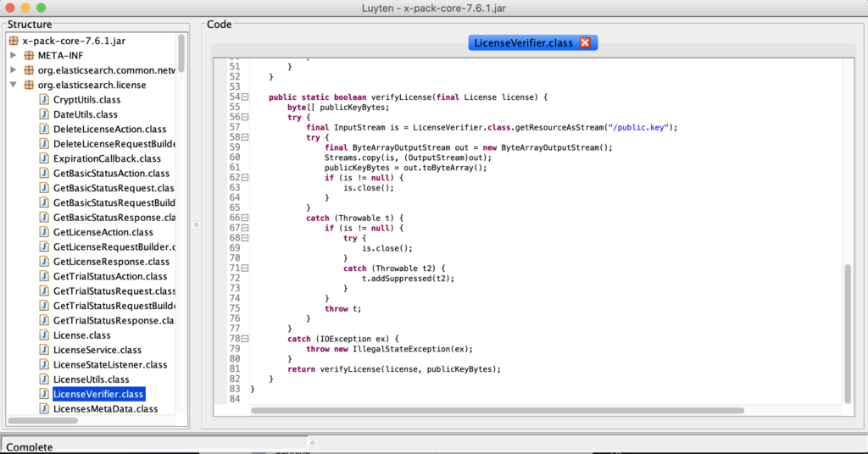The image size is (868, 454).
Task: Expand the org.elasticsearch.common.netw node
Action: tap(14, 70)
